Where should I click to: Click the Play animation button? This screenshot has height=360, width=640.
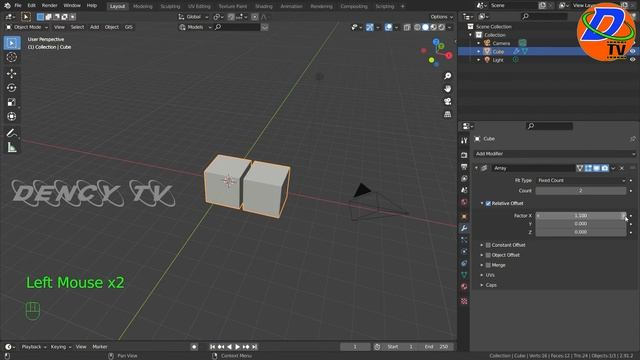(237, 347)
